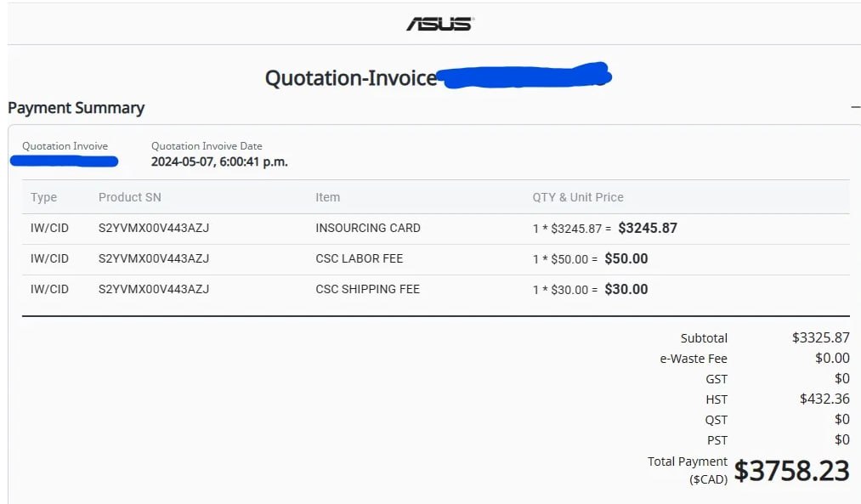Select the CSC LABOR FEE item
Screen dimensions: 861x504
pyautogui.click(x=359, y=258)
